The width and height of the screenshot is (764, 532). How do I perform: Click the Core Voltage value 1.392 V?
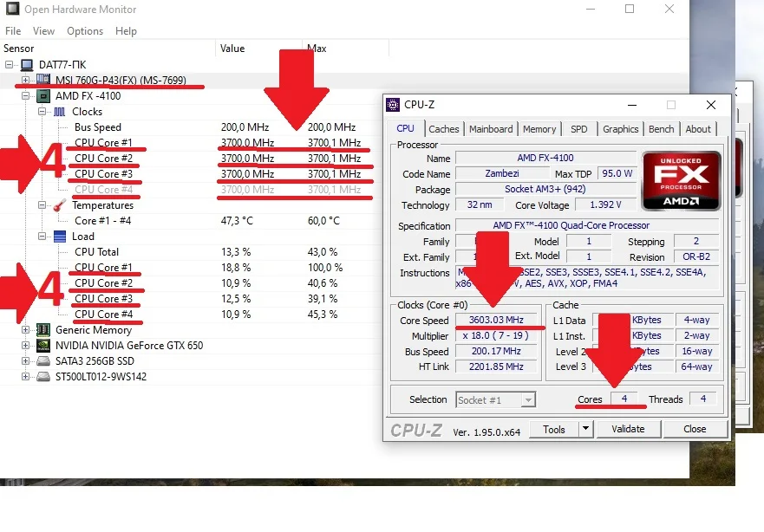click(x=605, y=204)
